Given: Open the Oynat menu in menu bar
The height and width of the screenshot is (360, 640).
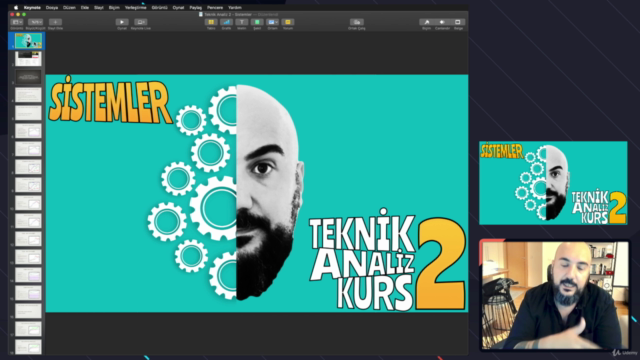Looking at the screenshot, I should [178, 7].
